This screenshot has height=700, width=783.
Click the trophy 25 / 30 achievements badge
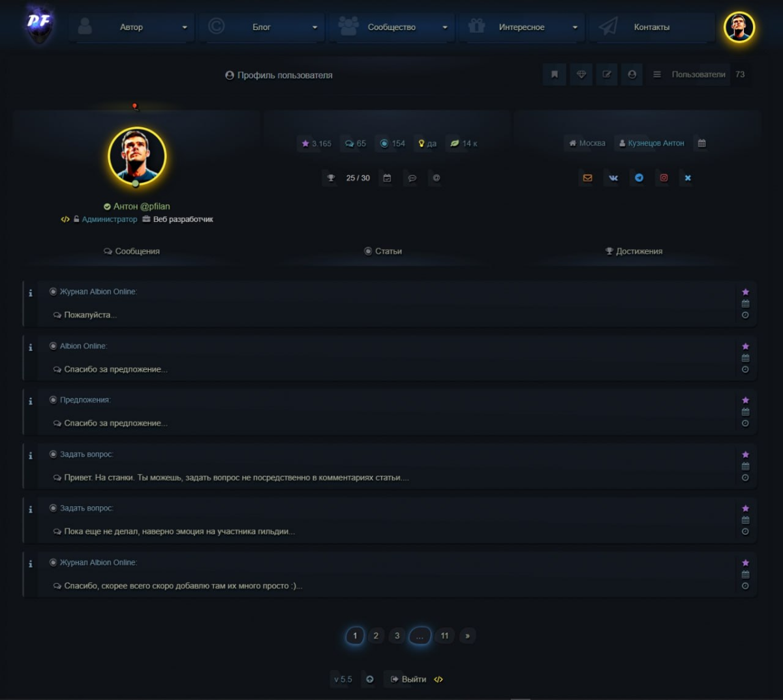348,178
